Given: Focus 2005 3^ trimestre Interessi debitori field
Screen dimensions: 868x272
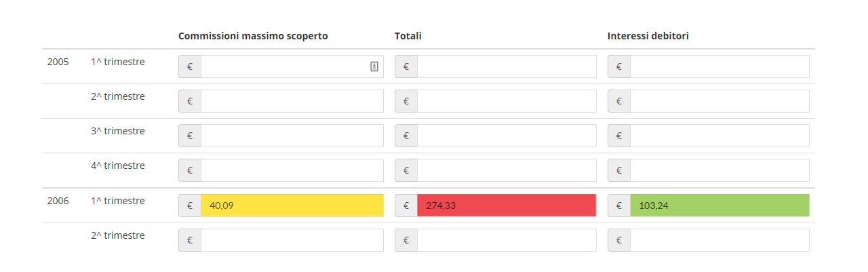Looking at the screenshot, I should click(719, 136).
